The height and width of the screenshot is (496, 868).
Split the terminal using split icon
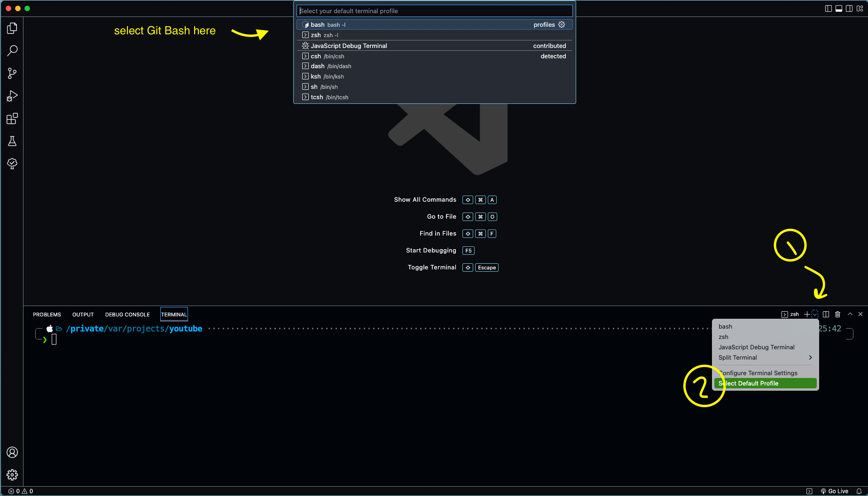pos(826,314)
